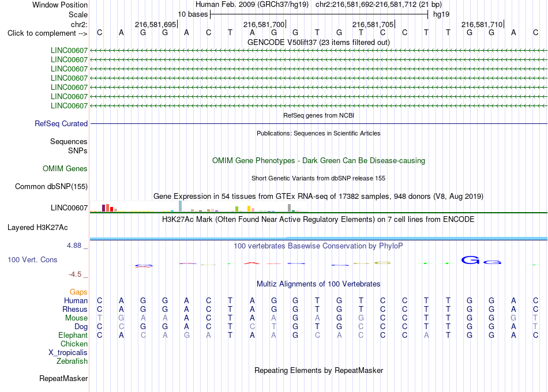Click the 216,581,700 position marker
The width and height of the screenshot is (548, 392).
264,24
